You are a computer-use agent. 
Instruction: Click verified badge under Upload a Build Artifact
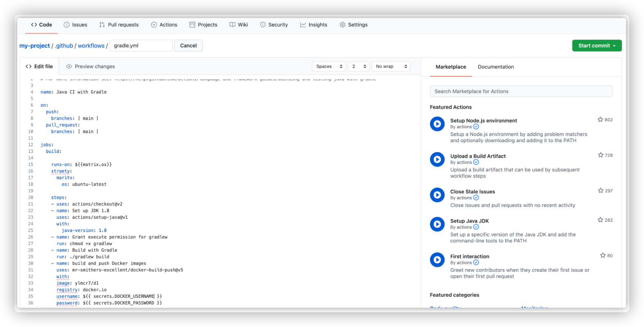pos(476,162)
